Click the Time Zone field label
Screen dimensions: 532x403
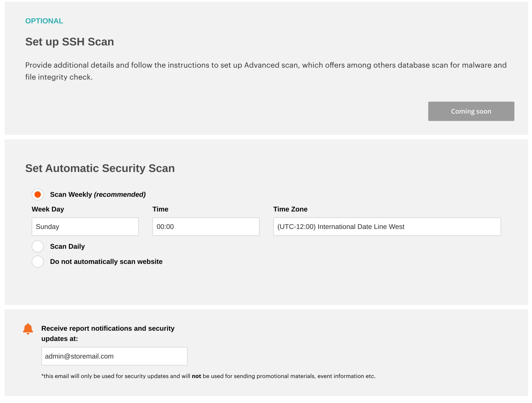(x=290, y=209)
